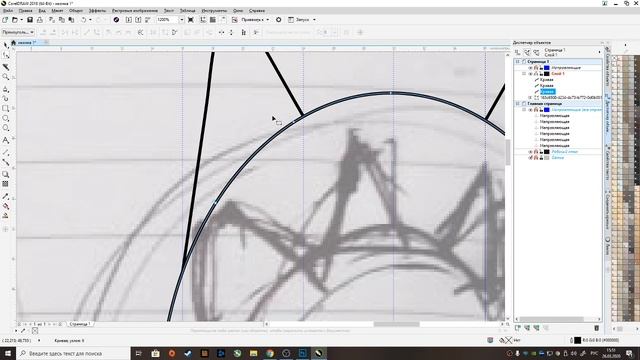Select the Connector tool
The width and height of the screenshot is (640, 360).
5,162
